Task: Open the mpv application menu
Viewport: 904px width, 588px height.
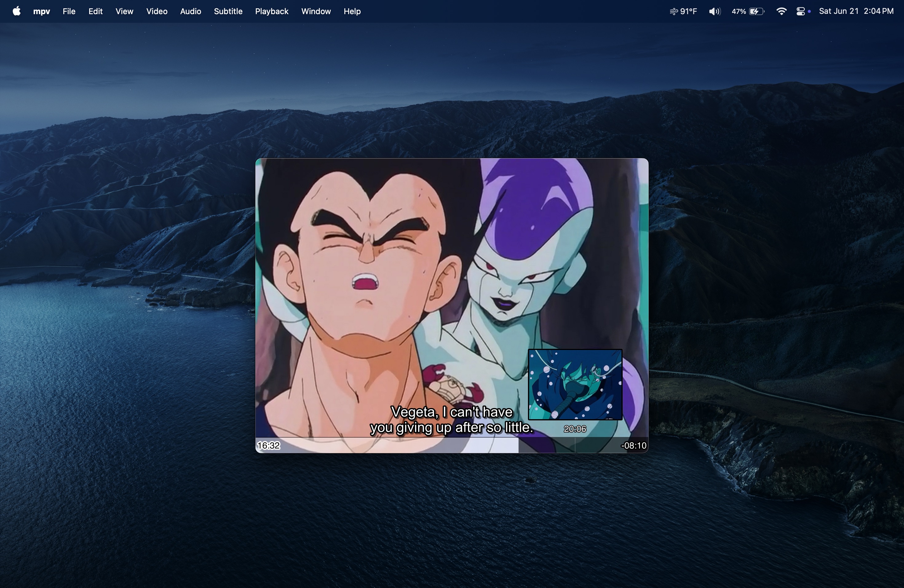Action: [42, 11]
